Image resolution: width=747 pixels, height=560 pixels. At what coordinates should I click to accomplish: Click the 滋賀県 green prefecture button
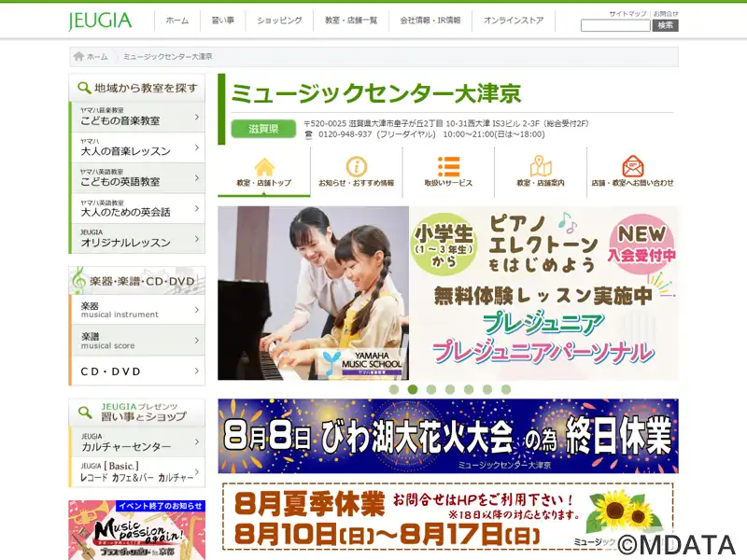263,129
